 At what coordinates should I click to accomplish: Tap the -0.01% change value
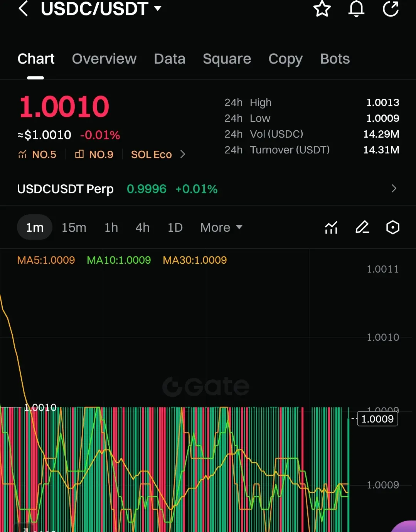pos(100,135)
